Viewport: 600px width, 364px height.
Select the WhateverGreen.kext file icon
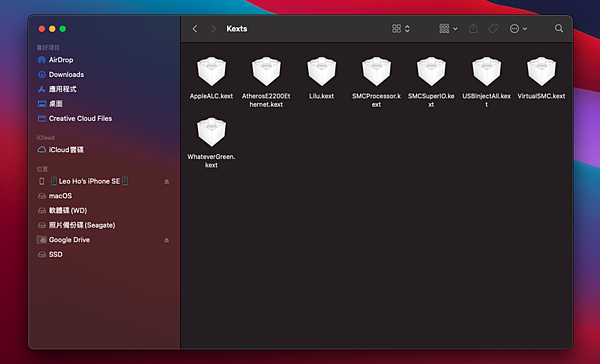(211, 132)
